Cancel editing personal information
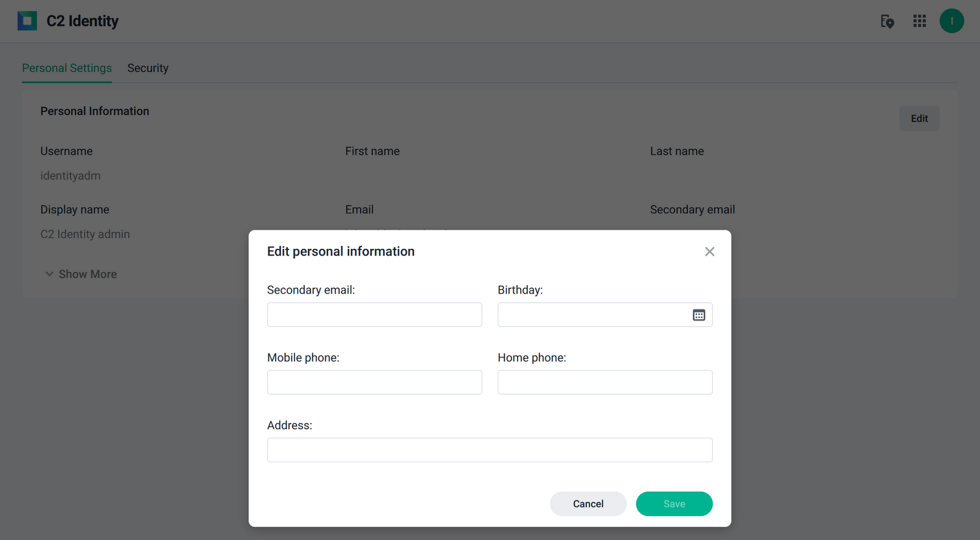The width and height of the screenshot is (980, 540). pos(588,504)
